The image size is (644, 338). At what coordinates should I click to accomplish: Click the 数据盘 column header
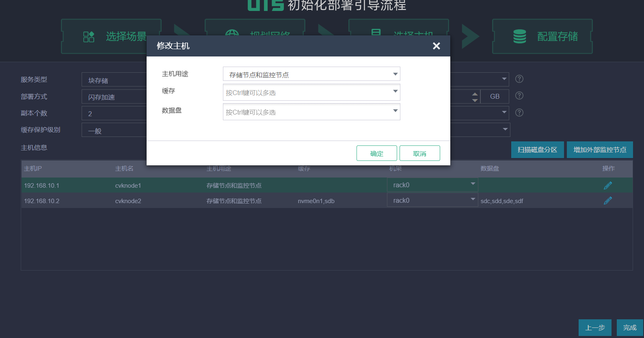pyautogui.click(x=490, y=169)
